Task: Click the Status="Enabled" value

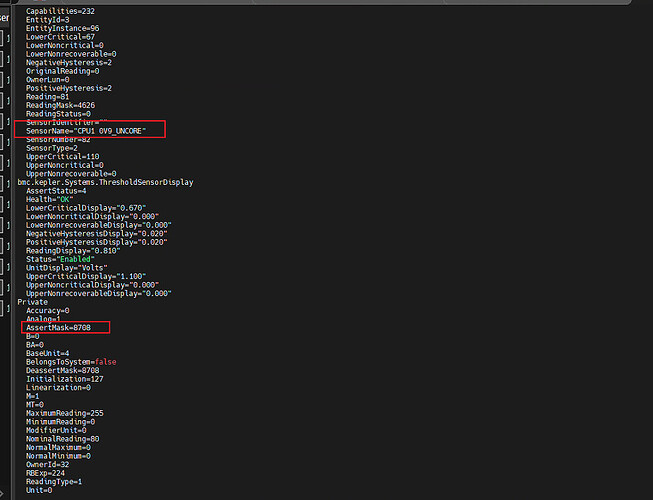Action: tap(64, 259)
